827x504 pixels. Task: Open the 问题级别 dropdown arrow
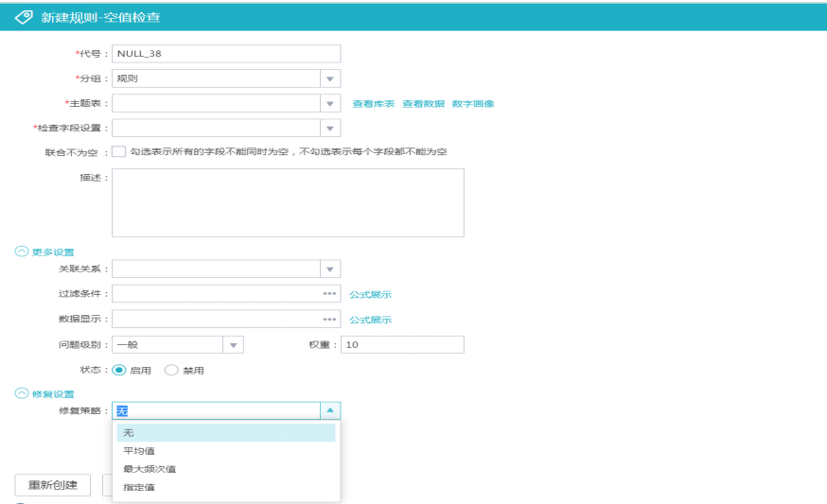click(233, 345)
